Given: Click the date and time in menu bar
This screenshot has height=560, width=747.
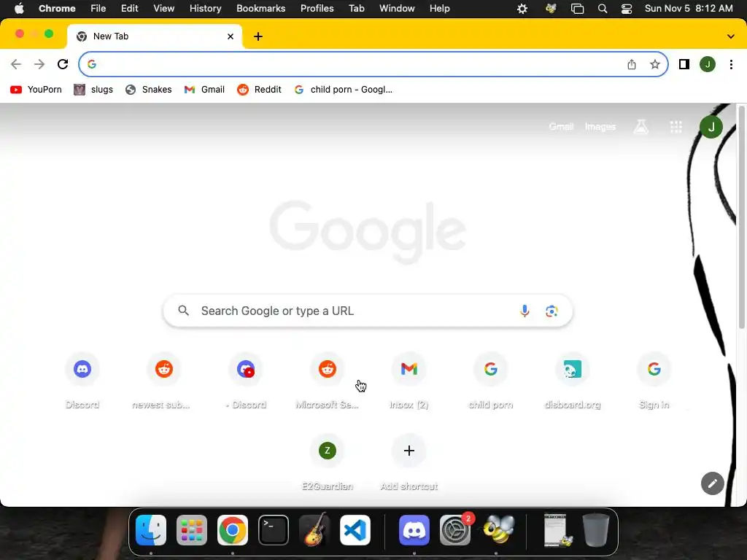Looking at the screenshot, I should (689, 9).
